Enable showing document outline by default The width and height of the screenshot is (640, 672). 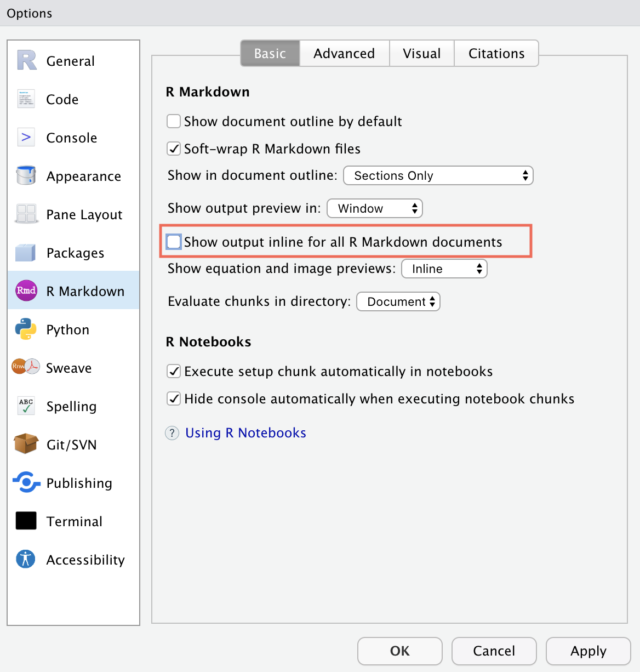click(173, 121)
